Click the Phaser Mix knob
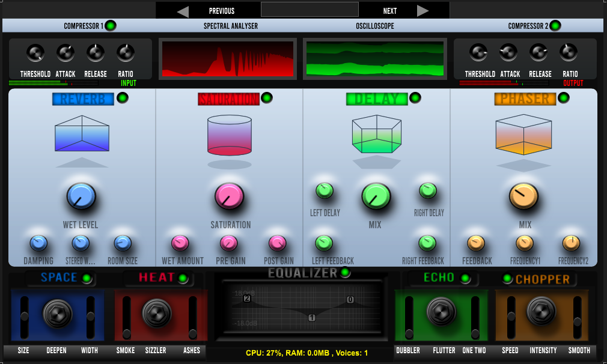This screenshot has height=364, width=607. pos(523,196)
